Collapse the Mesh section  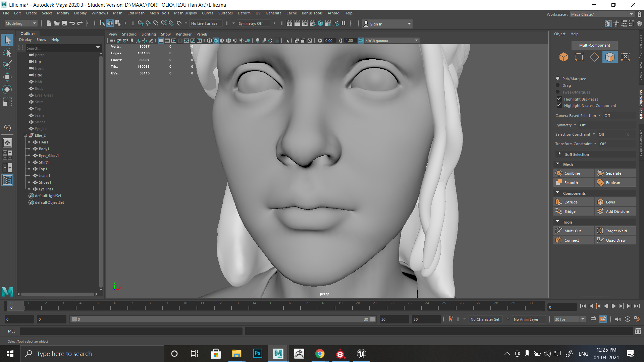point(558,164)
